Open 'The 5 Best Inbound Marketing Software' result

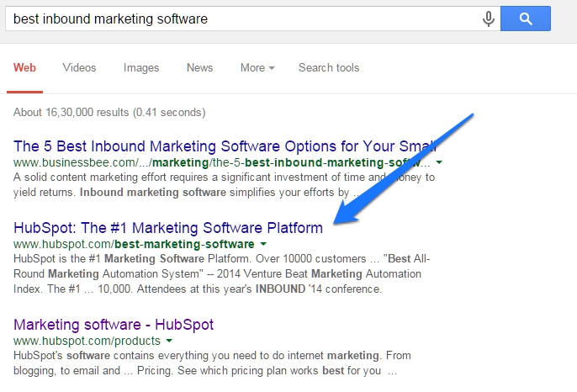(x=225, y=146)
